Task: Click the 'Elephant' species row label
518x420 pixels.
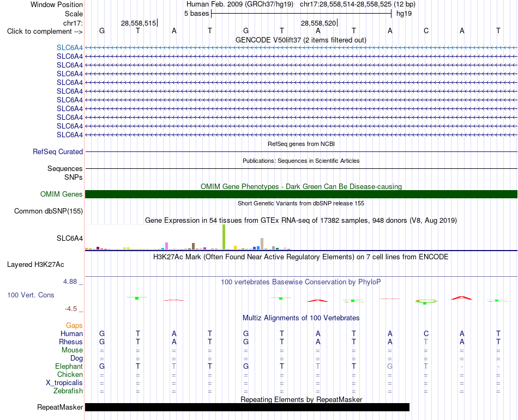Action: tap(69, 366)
